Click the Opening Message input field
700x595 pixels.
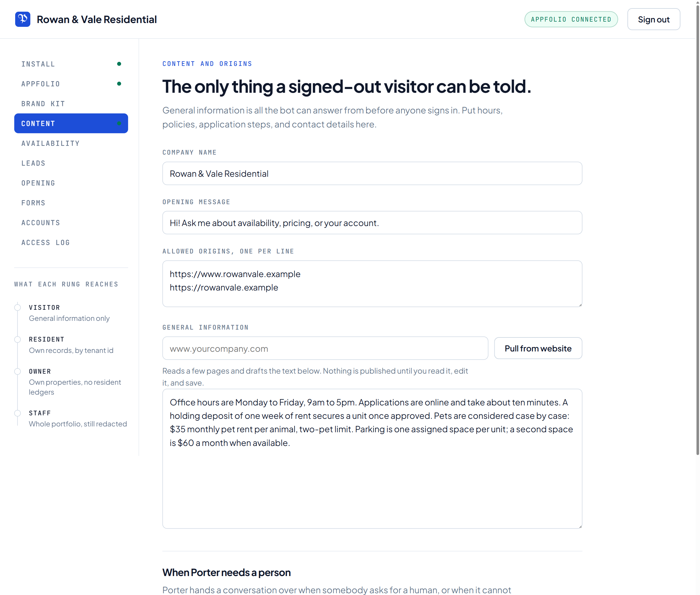372,223
